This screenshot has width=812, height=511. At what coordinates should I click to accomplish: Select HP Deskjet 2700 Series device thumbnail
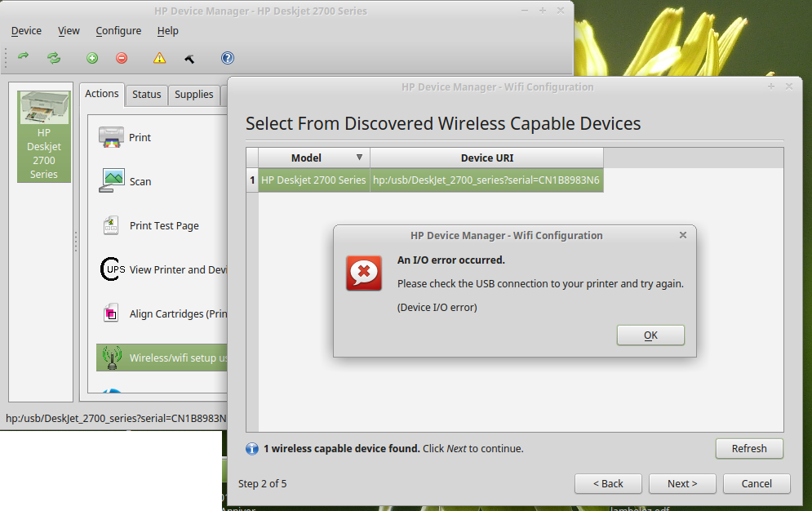coord(44,136)
